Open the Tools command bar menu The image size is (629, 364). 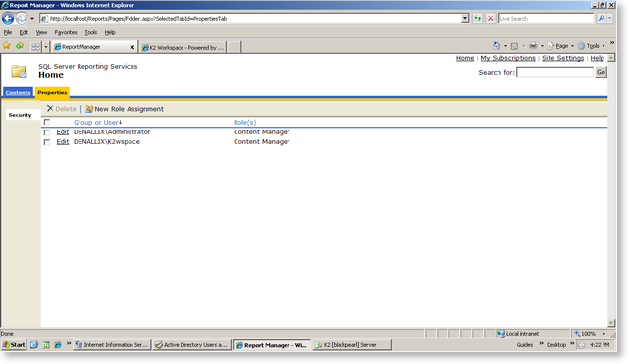[592, 46]
